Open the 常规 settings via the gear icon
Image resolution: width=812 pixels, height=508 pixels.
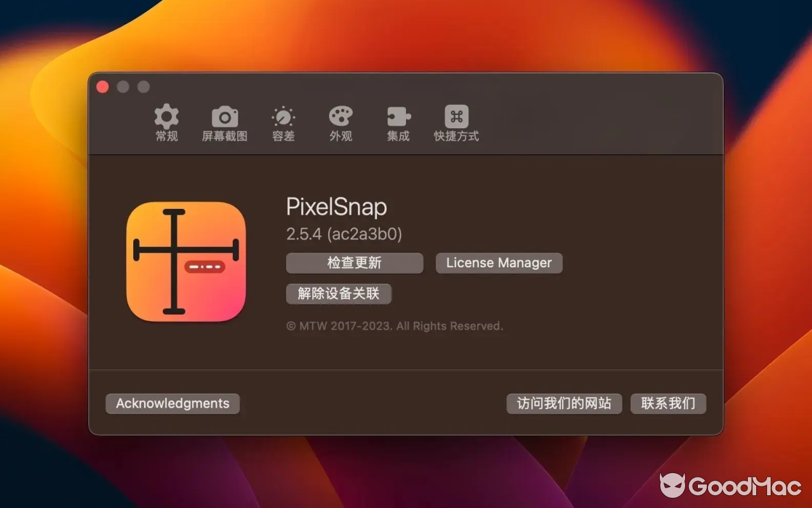[x=166, y=116]
